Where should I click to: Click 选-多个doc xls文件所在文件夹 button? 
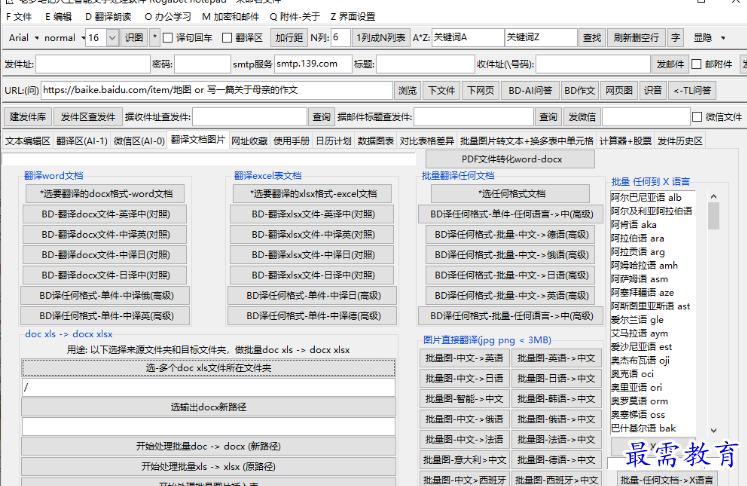point(209,368)
